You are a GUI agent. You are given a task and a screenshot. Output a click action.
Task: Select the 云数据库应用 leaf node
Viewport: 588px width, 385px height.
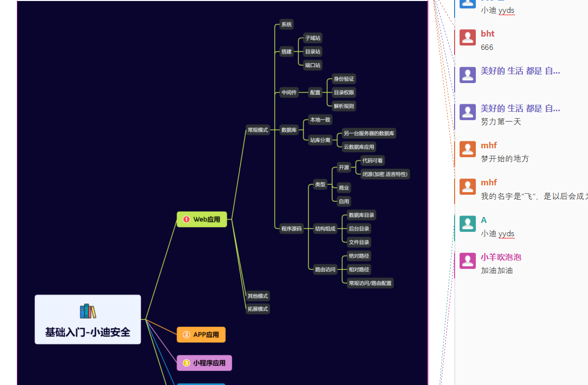(x=359, y=147)
